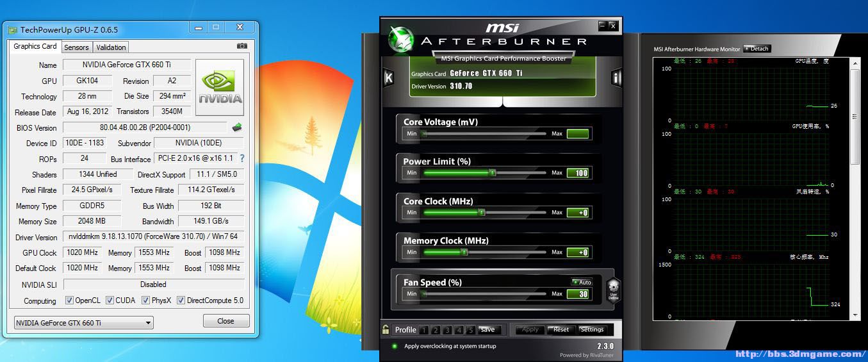Click the Close button in GPU-Z
The height and width of the screenshot is (362, 868).
coord(225,321)
